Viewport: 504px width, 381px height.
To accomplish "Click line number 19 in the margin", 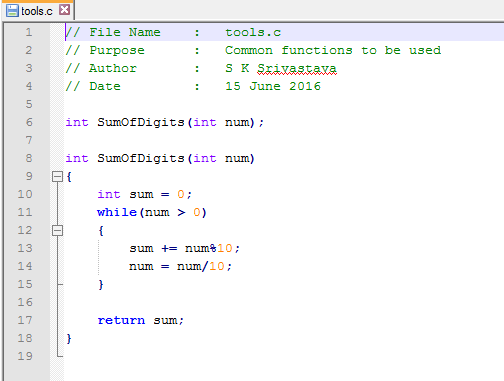I will [x=25, y=356].
